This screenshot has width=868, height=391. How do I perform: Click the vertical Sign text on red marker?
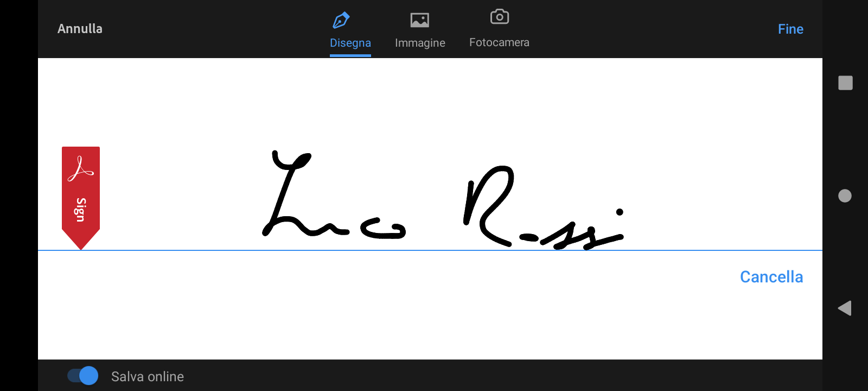(x=81, y=210)
